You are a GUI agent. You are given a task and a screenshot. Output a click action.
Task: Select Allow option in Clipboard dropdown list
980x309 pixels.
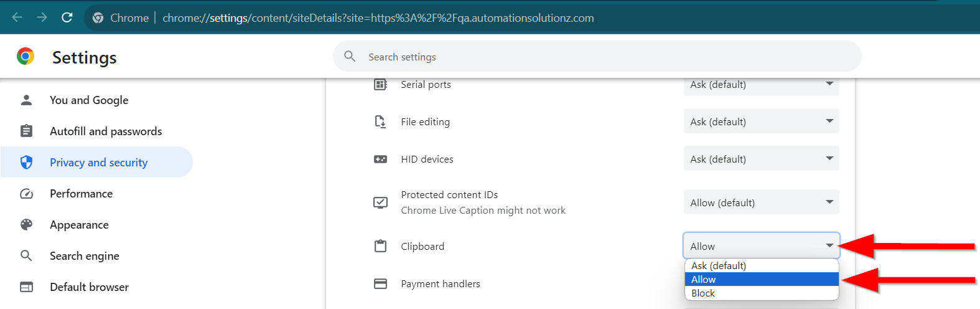[x=704, y=280]
